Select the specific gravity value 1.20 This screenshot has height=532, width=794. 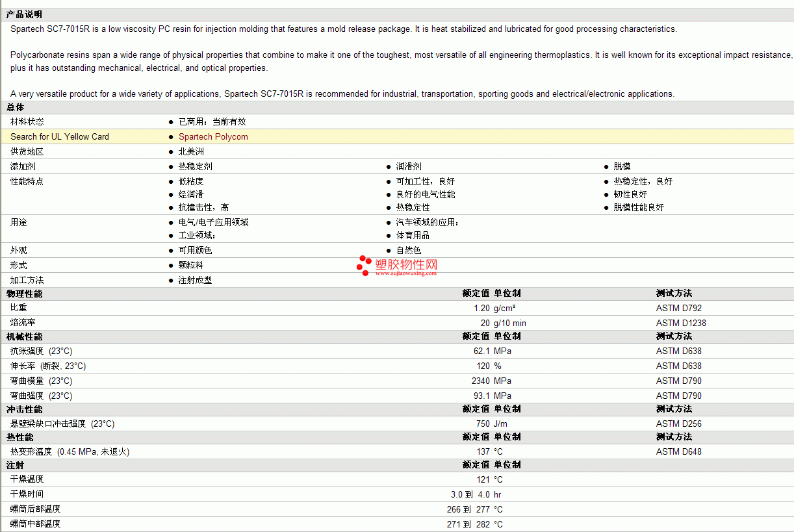[x=481, y=308]
